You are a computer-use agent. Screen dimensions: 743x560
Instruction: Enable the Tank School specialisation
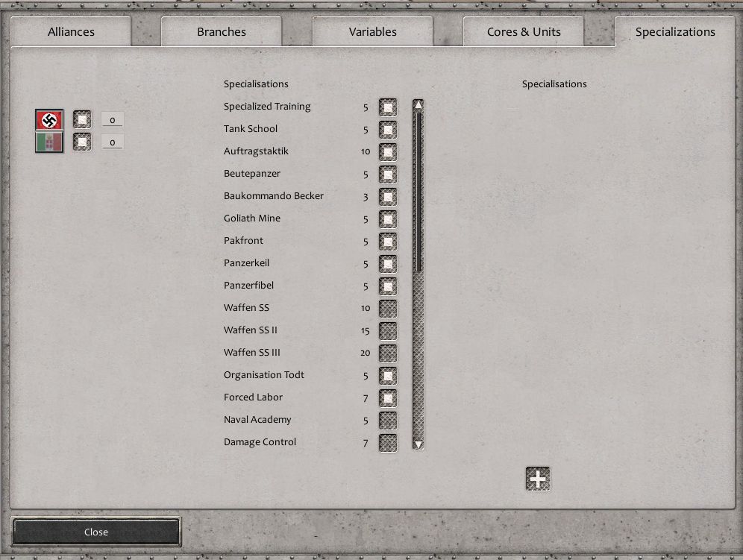(x=388, y=130)
